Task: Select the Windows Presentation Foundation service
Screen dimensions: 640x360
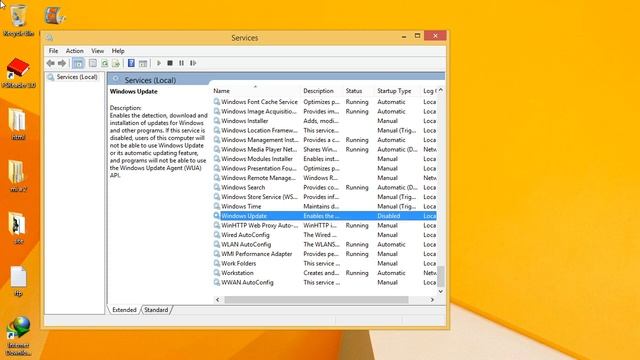Action: pos(324,169)
